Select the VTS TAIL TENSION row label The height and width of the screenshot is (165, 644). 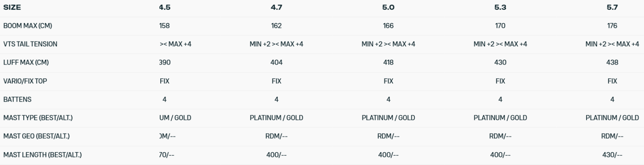tap(30, 44)
